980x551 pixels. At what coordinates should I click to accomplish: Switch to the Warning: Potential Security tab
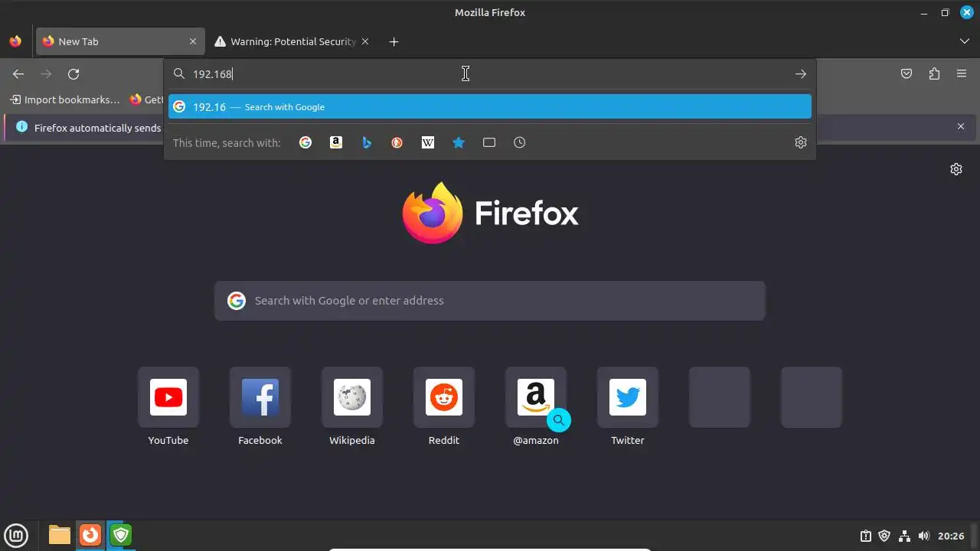pyautogui.click(x=293, y=41)
